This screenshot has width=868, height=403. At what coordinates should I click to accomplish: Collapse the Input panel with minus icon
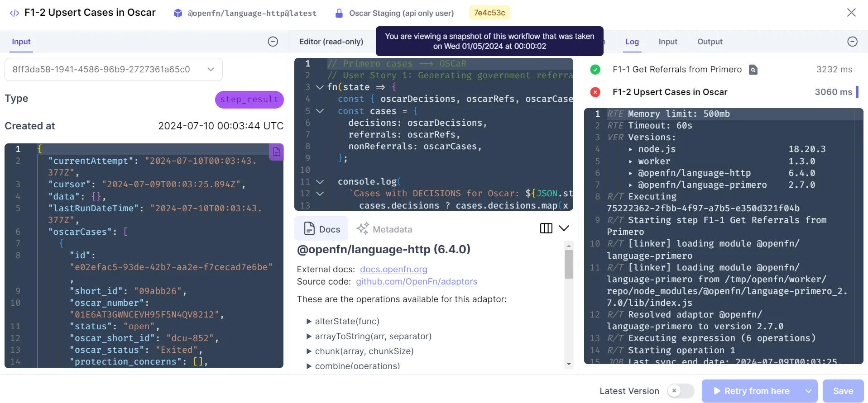pos(273,42)
